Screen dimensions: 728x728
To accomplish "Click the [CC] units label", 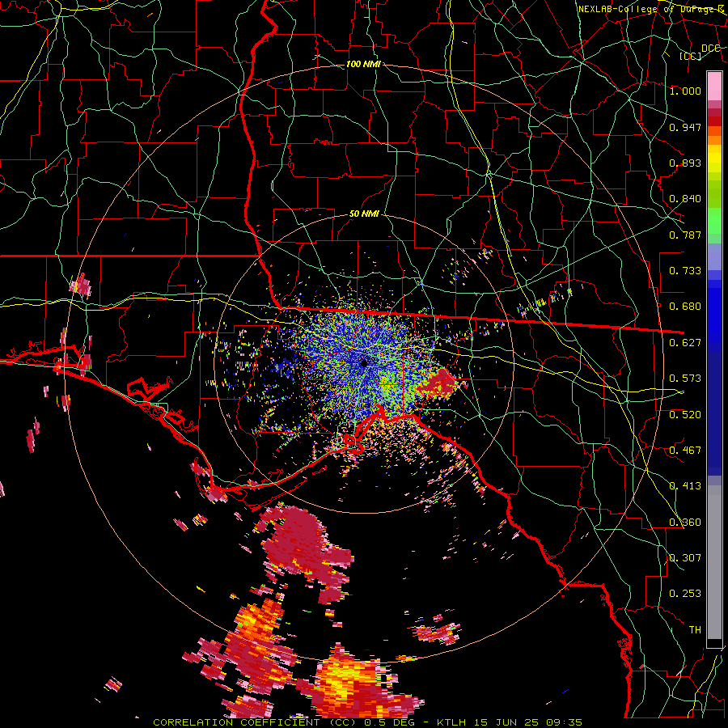I will click(x=691, y=56).
